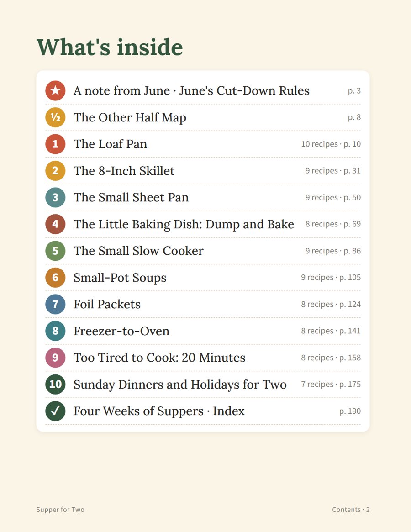
Task: Select "Four Weeks of Suppers · Index"
Action: coord(159,411)
